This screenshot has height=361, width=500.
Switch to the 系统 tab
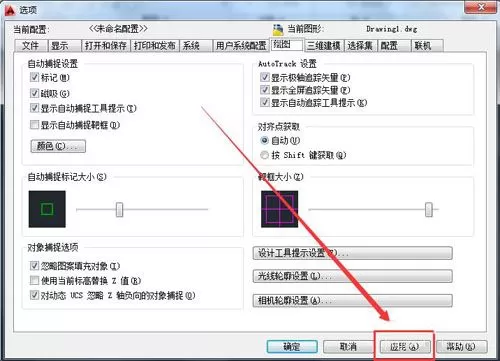coord(195,46)
